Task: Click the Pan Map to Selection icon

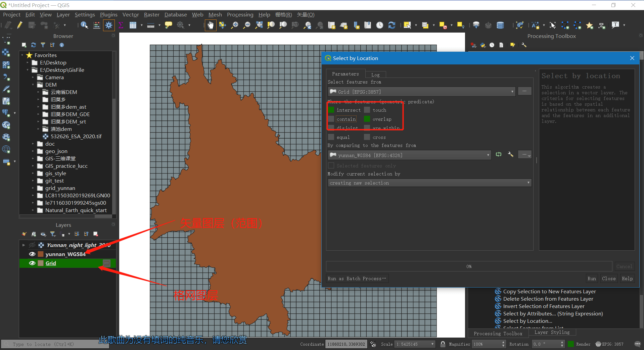Action: [x=222, y=25]
